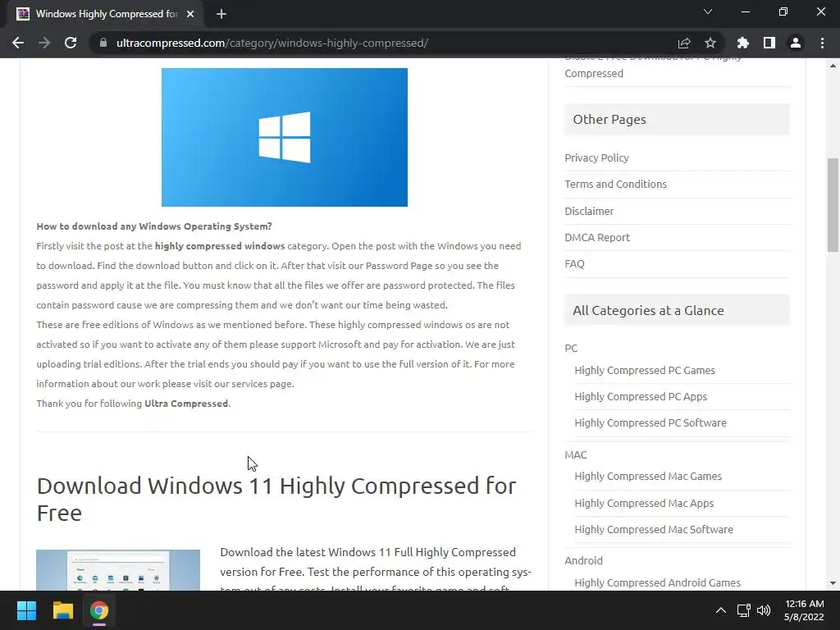This screenshot has width=840, height=630.
Task: Go back to the previous page
Action: point(18,43)
